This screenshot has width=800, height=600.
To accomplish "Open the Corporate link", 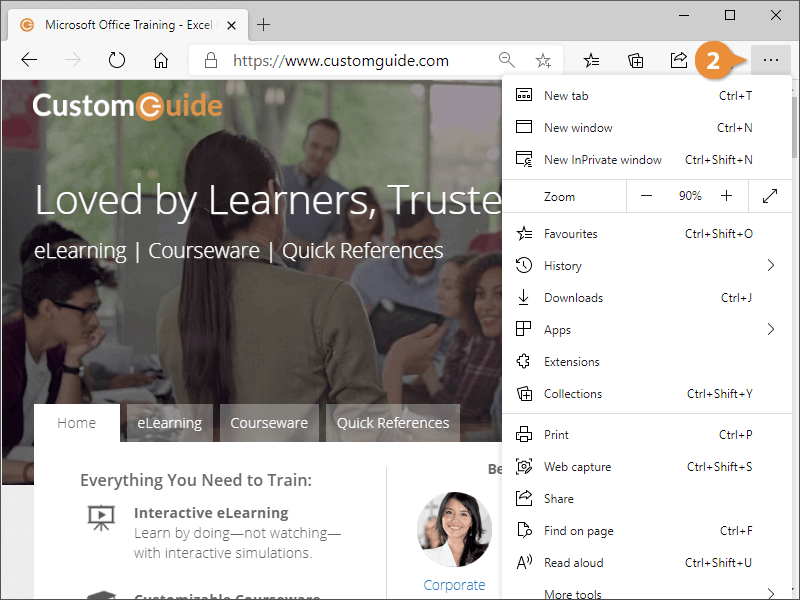I will tap(454, 585).
